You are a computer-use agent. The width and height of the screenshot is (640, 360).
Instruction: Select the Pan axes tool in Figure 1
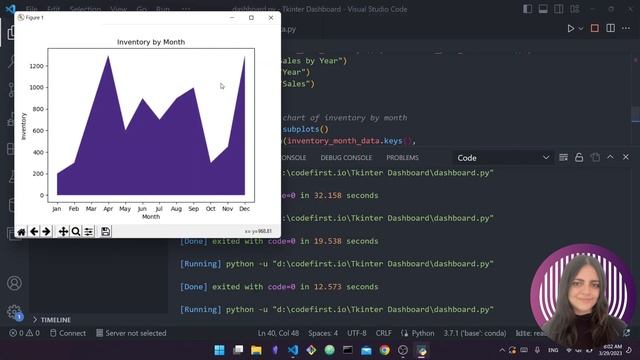63,232
